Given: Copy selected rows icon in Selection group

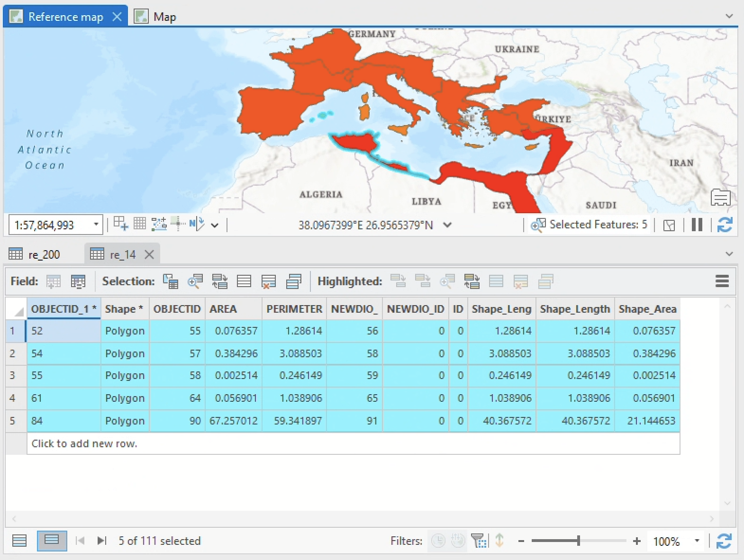Looking at the screenshot, I should coord(294,281).
